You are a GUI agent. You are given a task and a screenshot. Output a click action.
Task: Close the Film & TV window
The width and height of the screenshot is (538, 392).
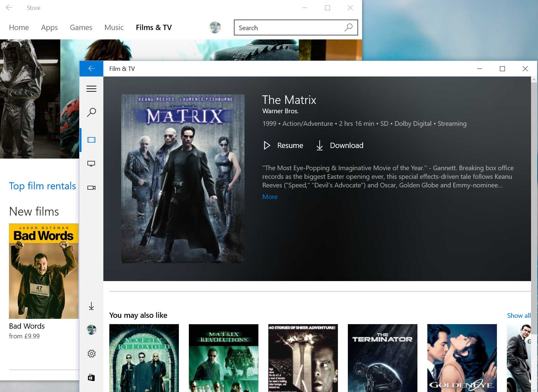click(x=525, y=69)
